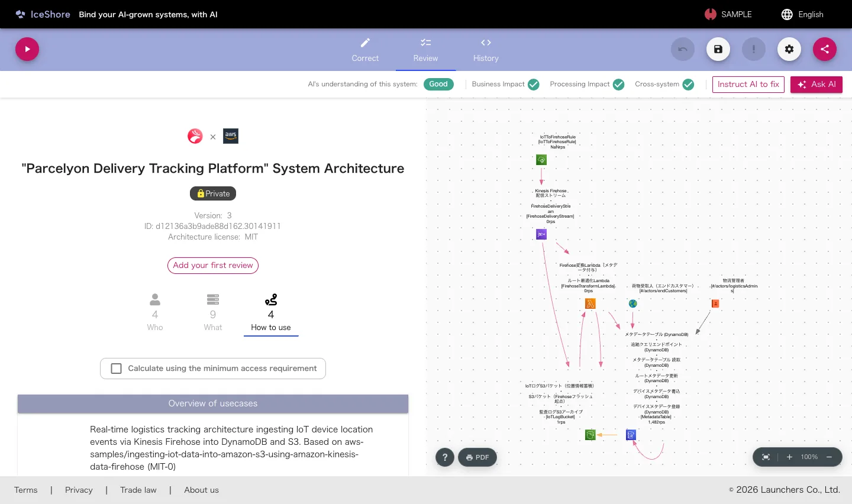The image size is (852, 504).
Task: Click the Overview of usecases header
Action: tap(213, 403)
